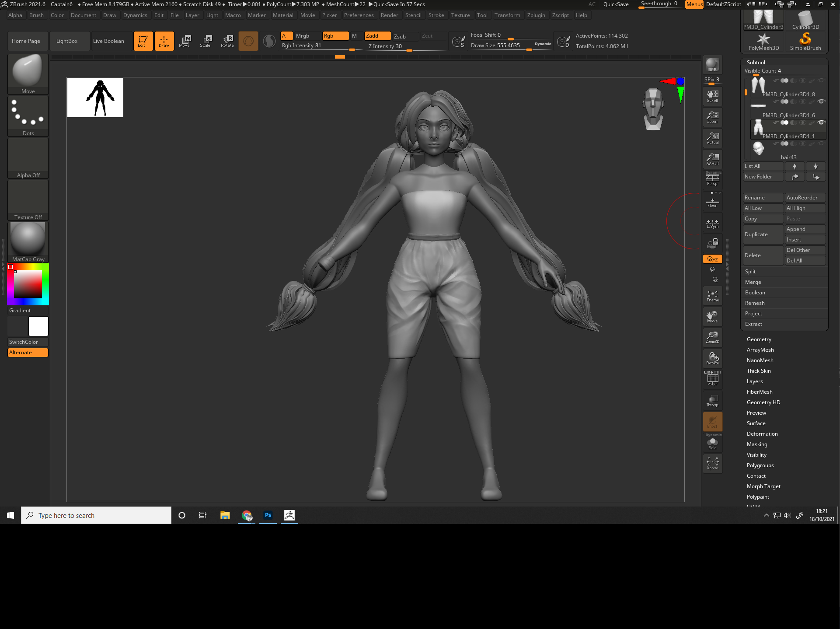Click the BPR render icon
Viewport: 840px width, 629px height.
click(712, 65)
